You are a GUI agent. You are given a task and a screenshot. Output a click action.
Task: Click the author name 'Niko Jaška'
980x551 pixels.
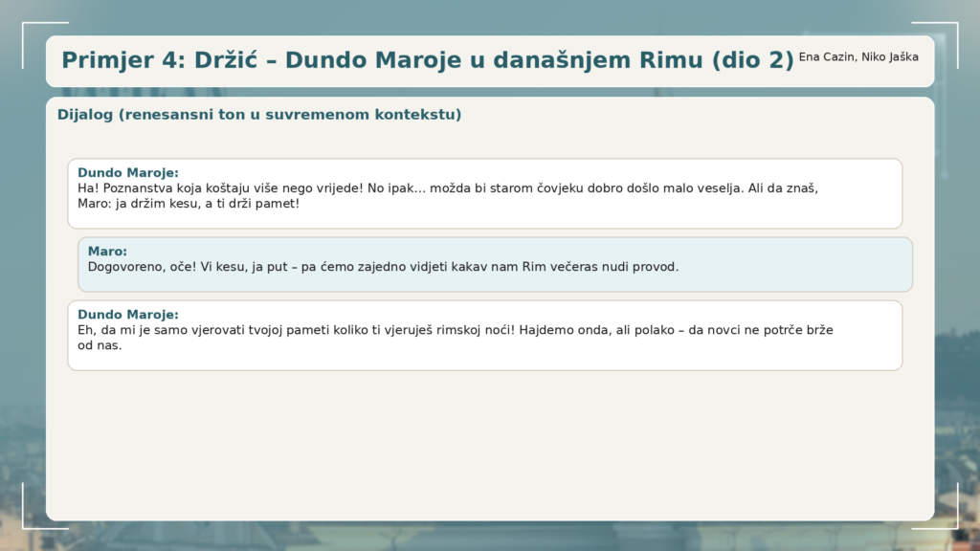[x=890, y=57]
